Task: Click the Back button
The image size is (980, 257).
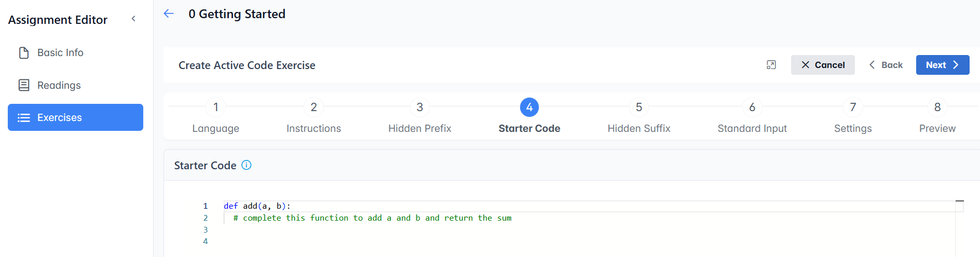Action: (886, 65)
